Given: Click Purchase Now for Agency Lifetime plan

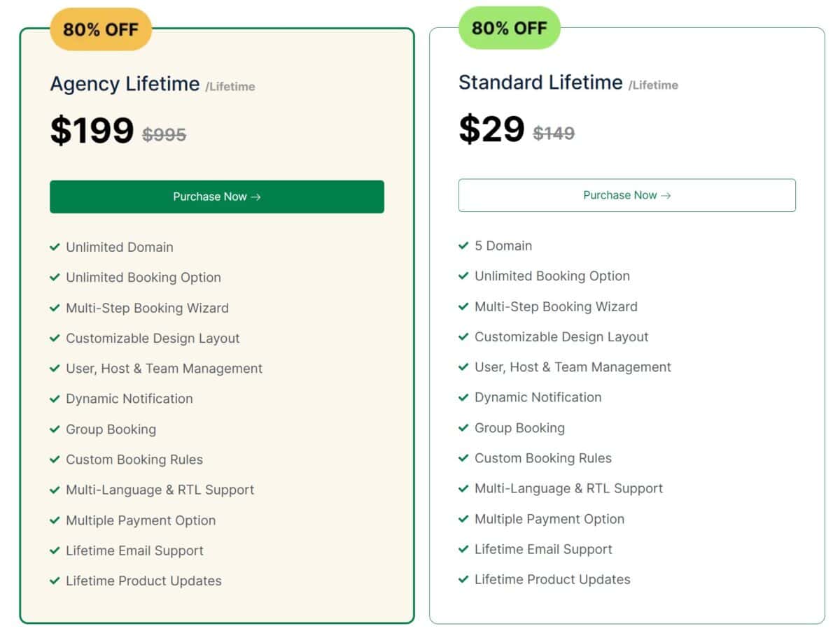Looking at the screenshot, I should (217, 197).
